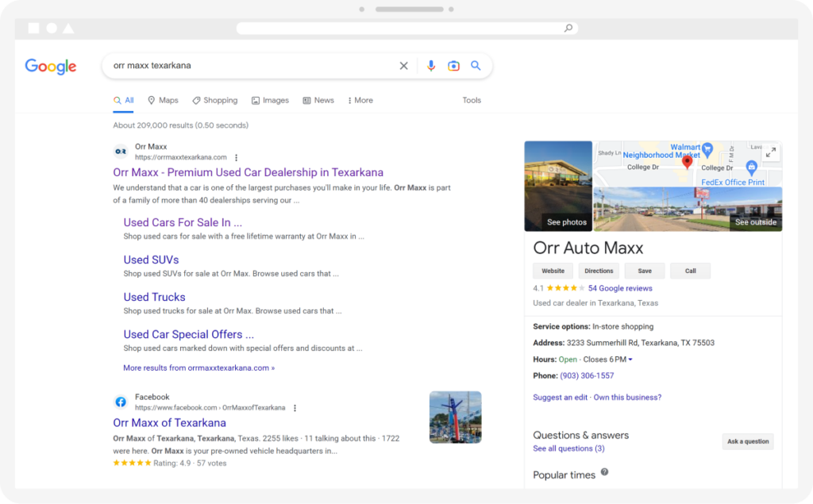
Task: Click the Popular times heading
Action: click(564, 475)
